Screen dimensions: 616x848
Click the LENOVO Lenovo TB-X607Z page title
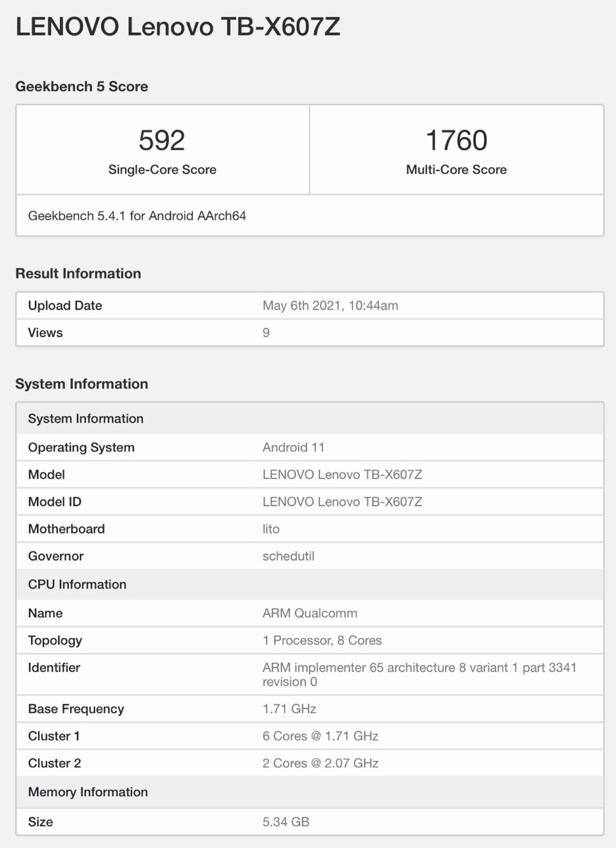coord(177,27)
